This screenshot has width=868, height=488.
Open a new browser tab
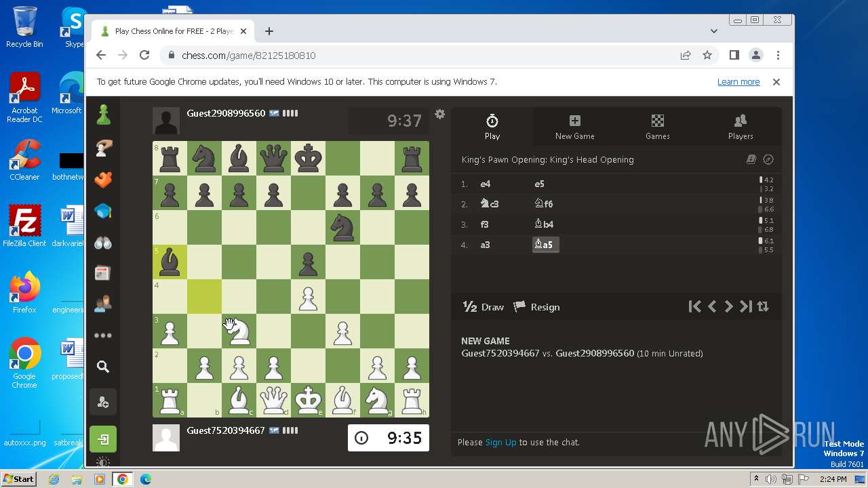tap(269, 31)
